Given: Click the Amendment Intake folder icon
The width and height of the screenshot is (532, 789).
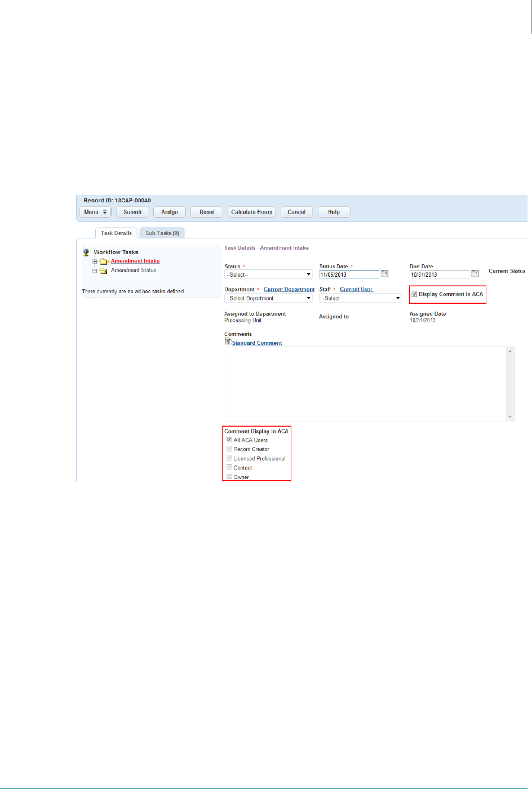Looking at the screenshot, I should [104, 261].
